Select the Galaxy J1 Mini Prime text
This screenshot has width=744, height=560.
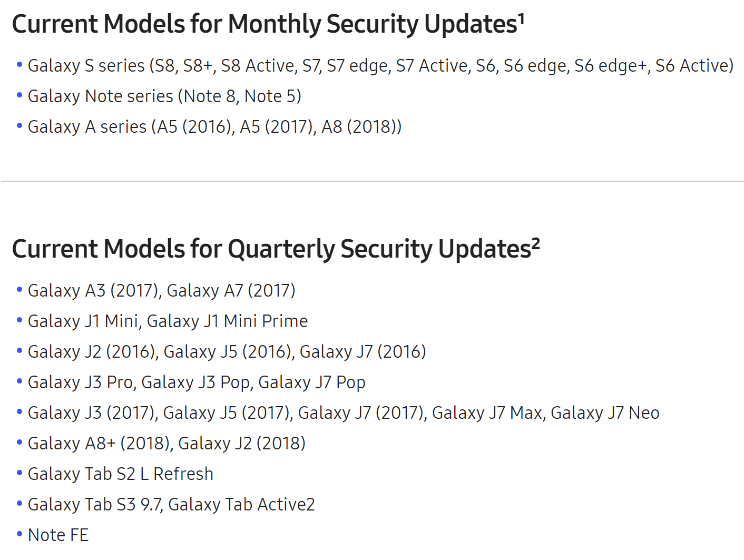tap(227, 321)
